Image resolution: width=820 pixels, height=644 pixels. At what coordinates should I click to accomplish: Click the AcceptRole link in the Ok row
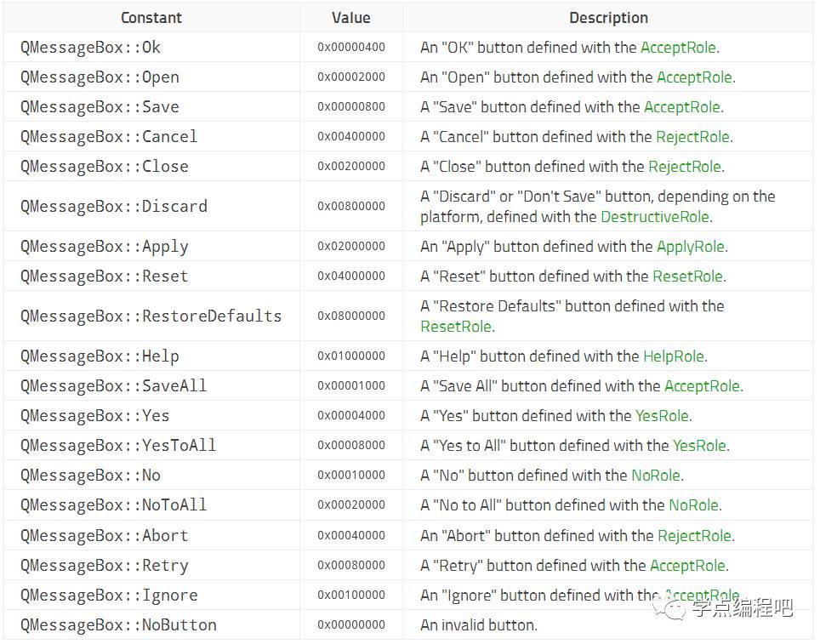click(678, 48)
